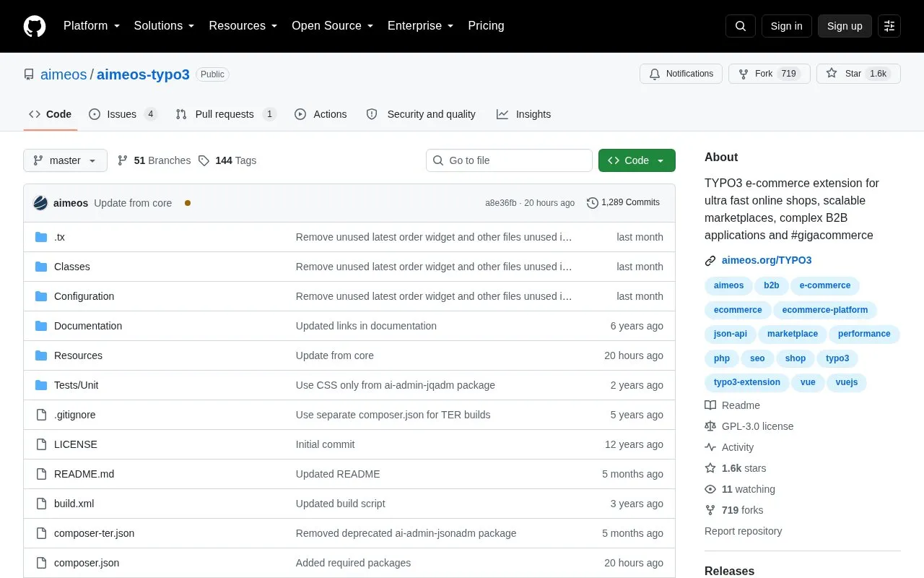
Task: Click the Configuration folder icon
Action: coord(41,296)
